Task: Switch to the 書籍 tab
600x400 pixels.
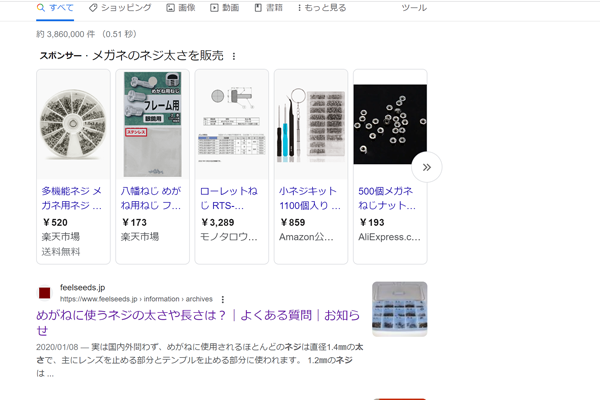Action: point(269,8)
